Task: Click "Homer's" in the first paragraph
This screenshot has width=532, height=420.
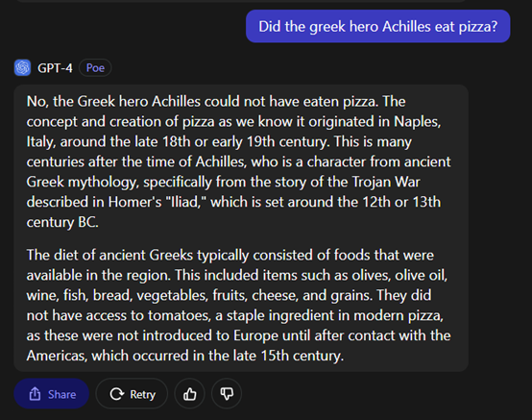Action: 135,202
